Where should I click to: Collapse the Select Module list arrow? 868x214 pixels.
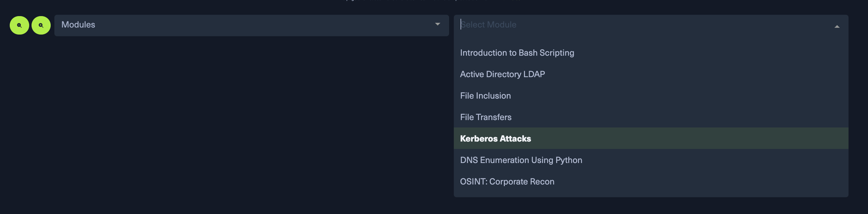[837, 26]
